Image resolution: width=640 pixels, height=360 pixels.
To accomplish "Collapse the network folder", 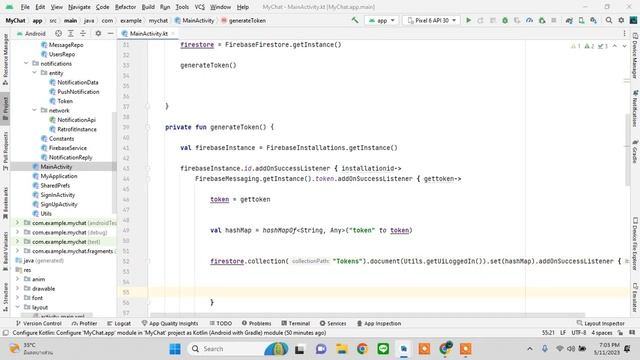I will (x=35, y=110).
